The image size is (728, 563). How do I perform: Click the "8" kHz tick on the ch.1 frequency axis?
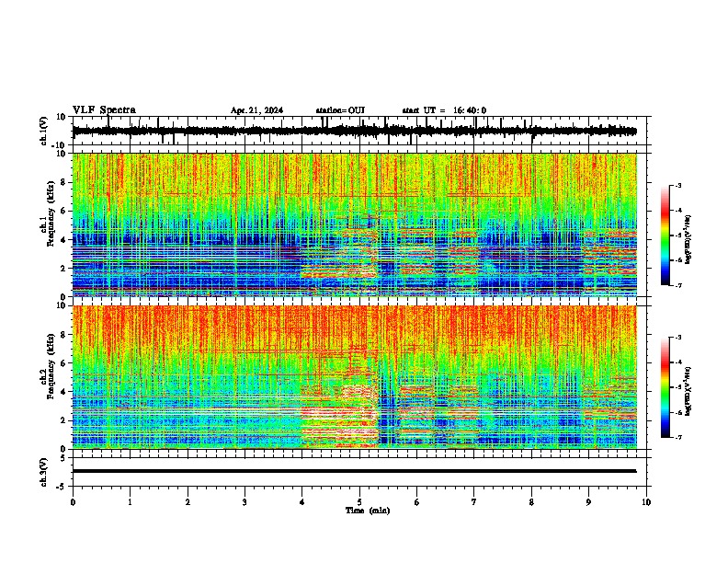pyautogui.click(x=64, y=182)
